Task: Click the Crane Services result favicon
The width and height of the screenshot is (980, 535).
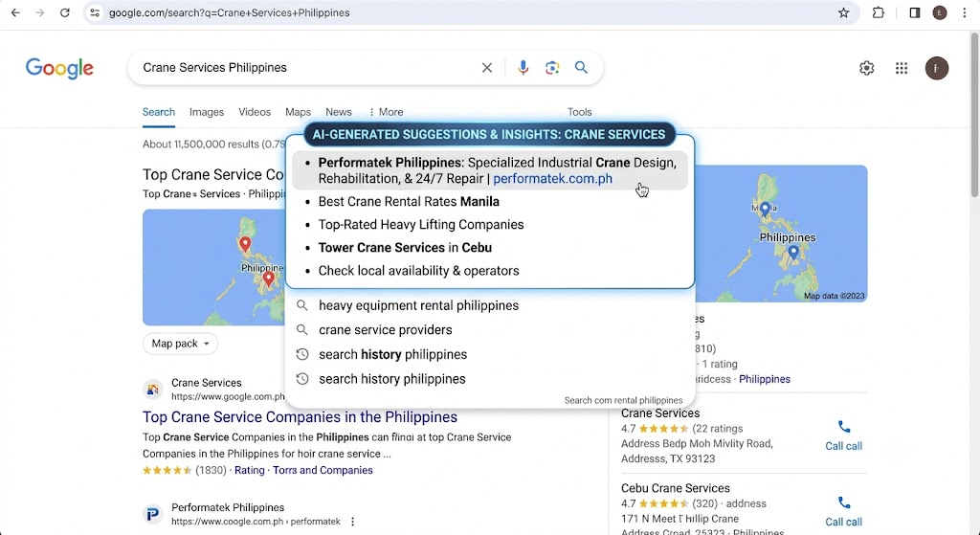Action: 152,390
